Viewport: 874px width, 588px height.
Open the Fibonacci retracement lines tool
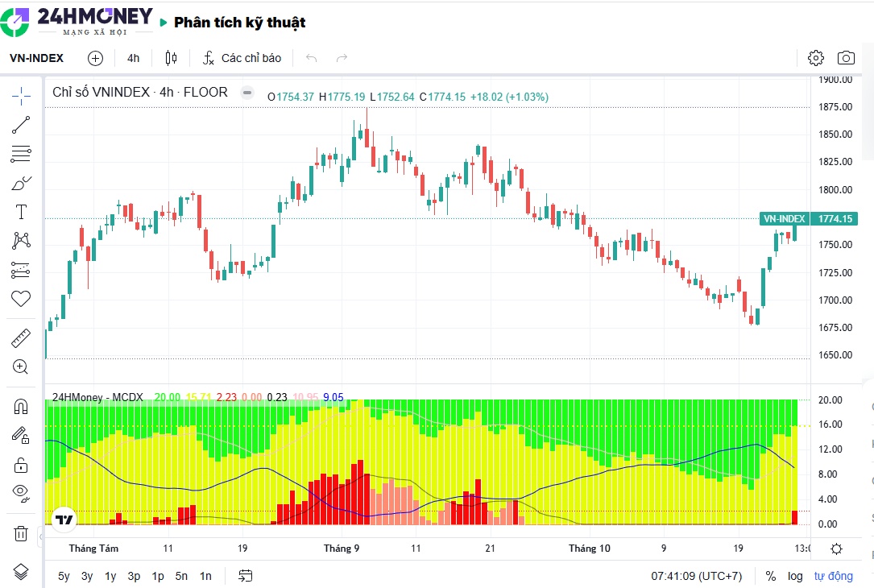[x=21, y=154]
